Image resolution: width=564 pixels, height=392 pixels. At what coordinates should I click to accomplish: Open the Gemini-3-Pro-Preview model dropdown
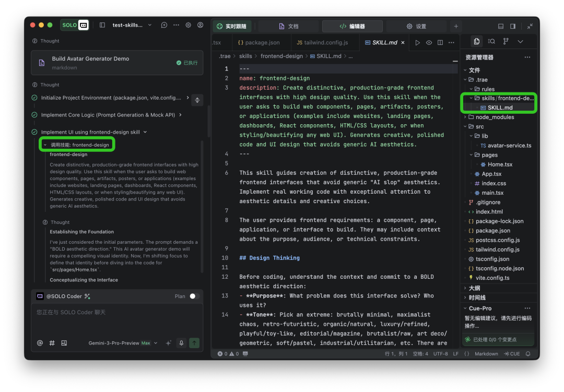pyautogui.click(x=123, y=343)
